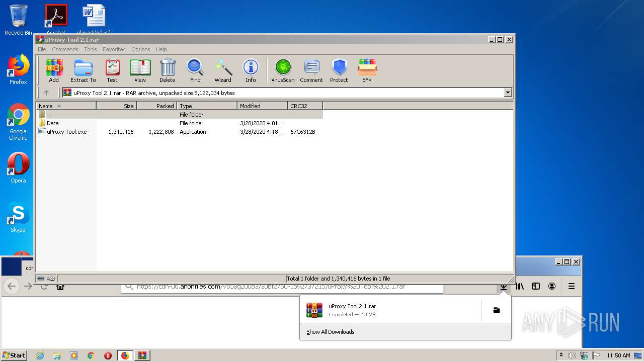Click the Protect shield icon

(339, 71)
